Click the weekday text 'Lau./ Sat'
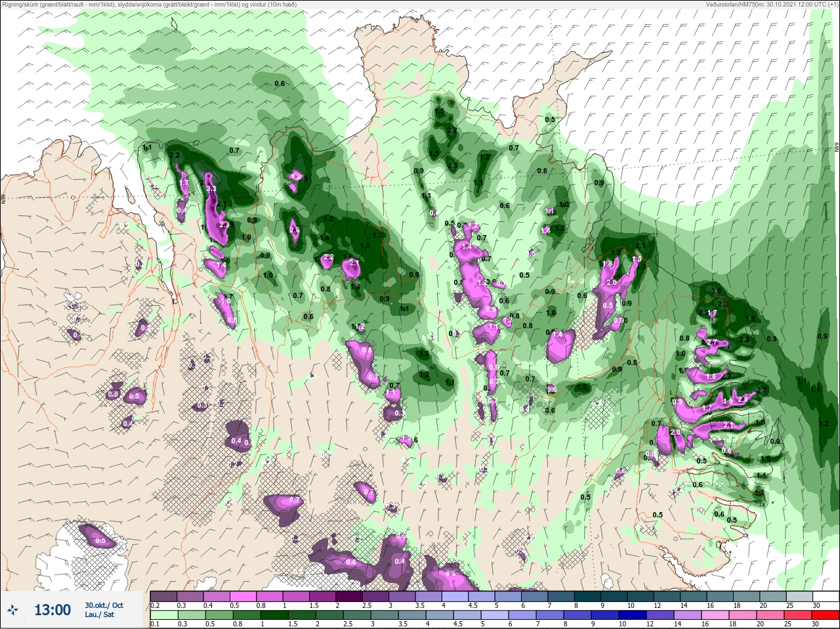The height and width of the screenshot is (629, 840). click(99, 615)
